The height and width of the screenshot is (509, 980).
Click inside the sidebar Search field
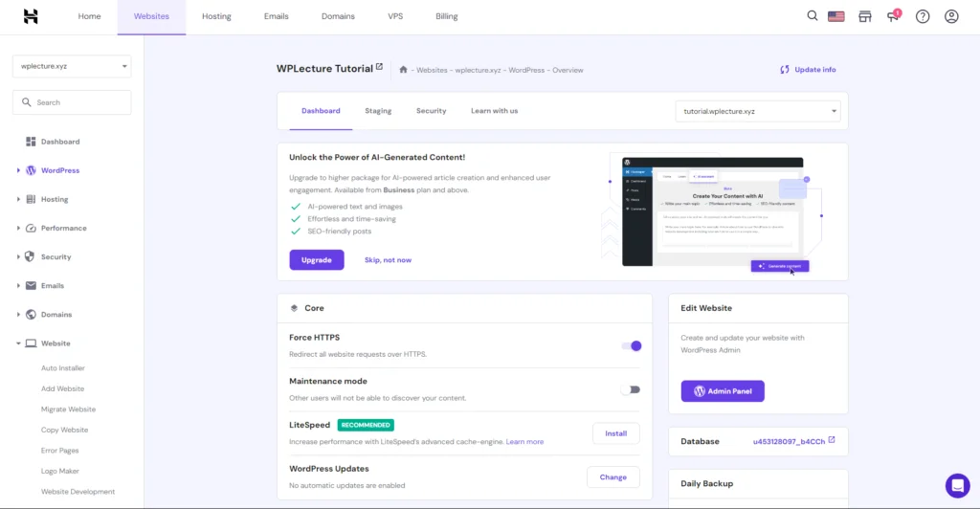point(72,102)
